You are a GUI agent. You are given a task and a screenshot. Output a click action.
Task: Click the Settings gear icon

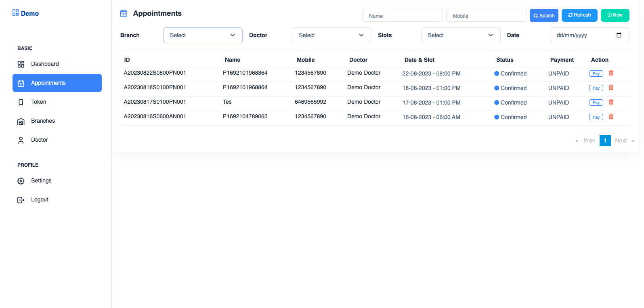pyautogui.click(x=21, y=181)
